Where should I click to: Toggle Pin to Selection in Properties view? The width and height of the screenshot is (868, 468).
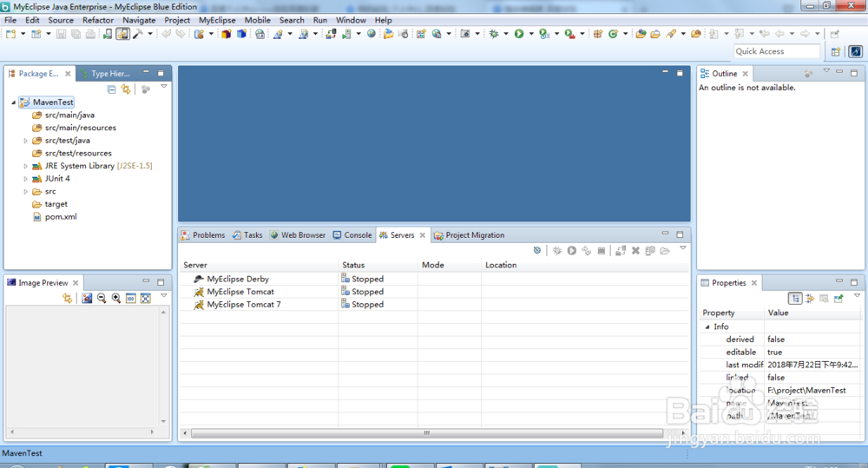pyautogui.click(x=838, y=299)
